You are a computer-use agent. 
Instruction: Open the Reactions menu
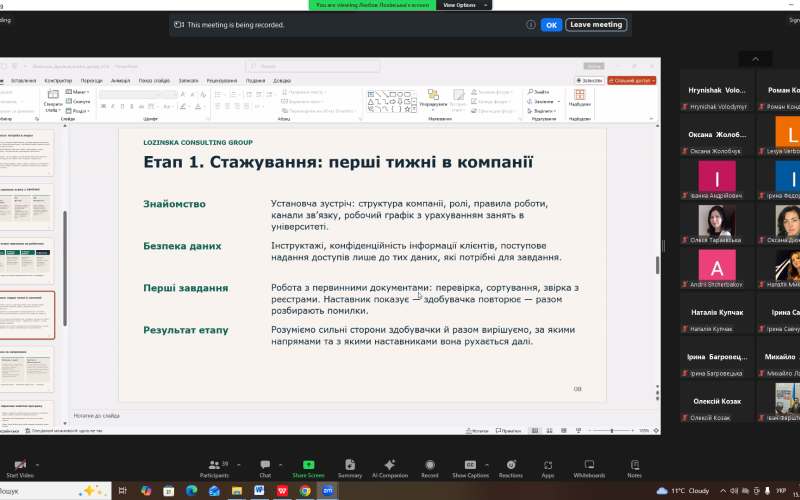pyautogui.click(x=511, y=469)
